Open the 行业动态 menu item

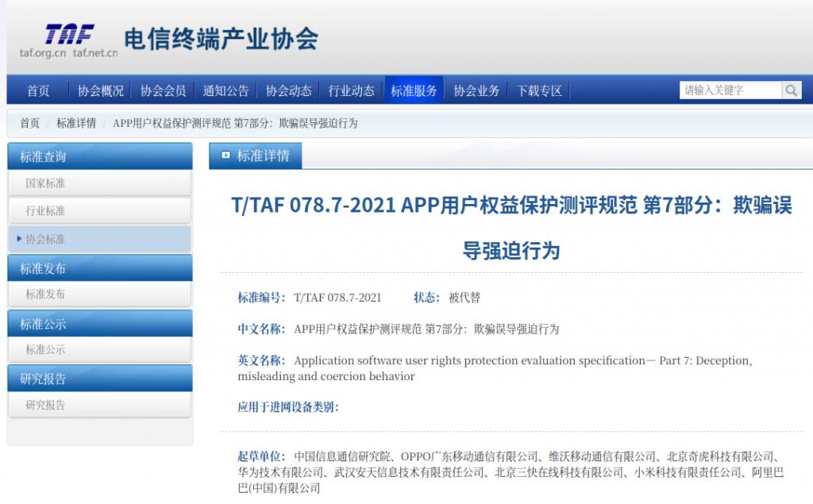coord(352,90)
